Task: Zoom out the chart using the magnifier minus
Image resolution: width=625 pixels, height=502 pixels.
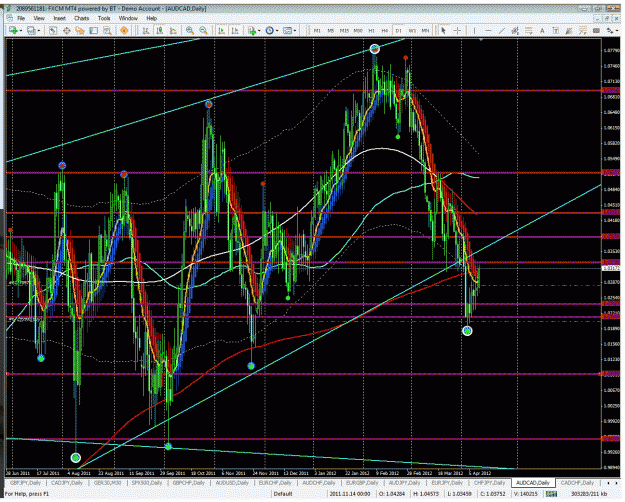Action: click(203, 31)
